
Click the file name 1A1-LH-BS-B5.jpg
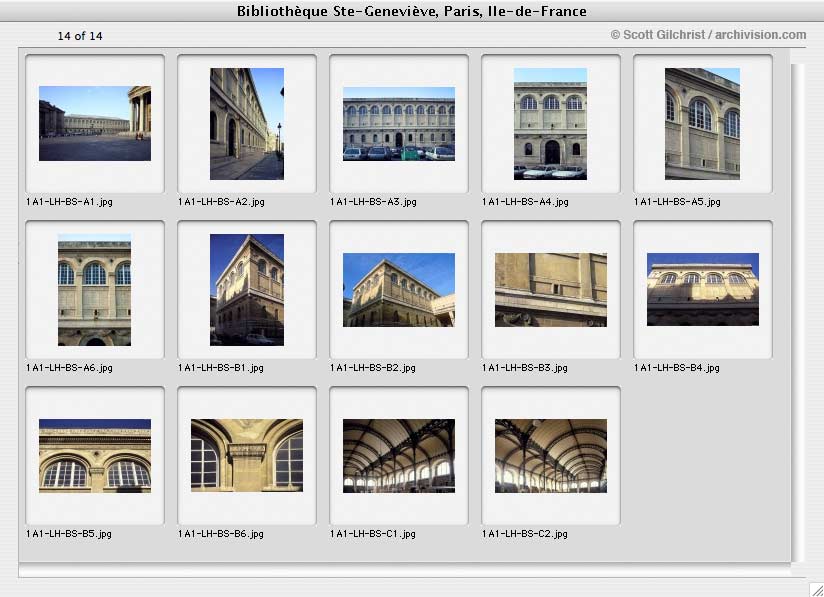(69, 534)
